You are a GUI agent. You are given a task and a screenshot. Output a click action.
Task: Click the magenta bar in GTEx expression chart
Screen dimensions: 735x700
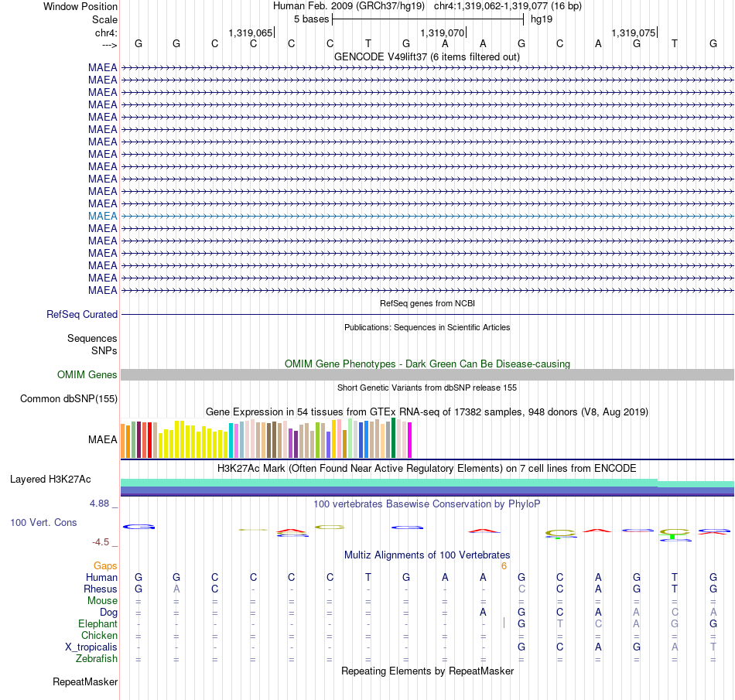point(409,440)
